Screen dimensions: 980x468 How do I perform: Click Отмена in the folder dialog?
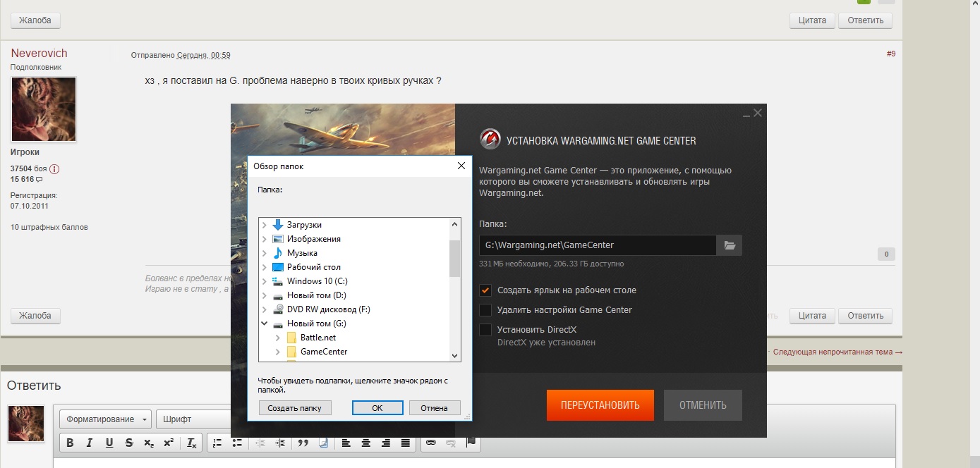(x=434, y=408)
